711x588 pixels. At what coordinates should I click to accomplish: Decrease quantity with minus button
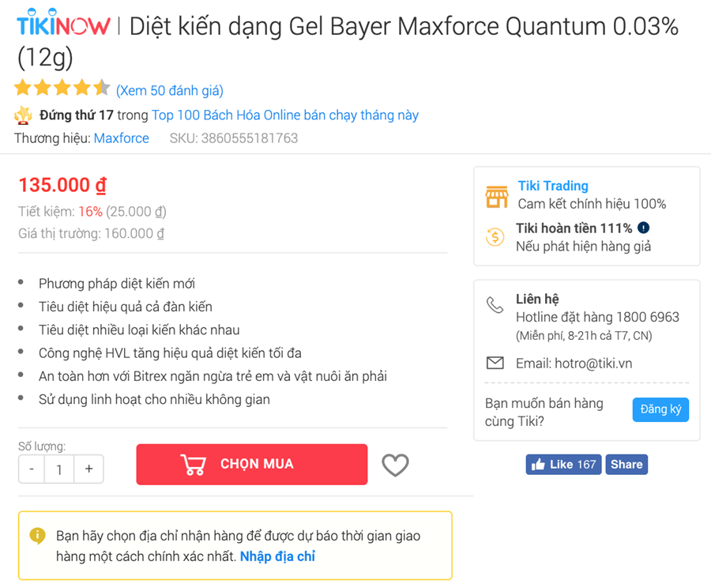(32, 469)
